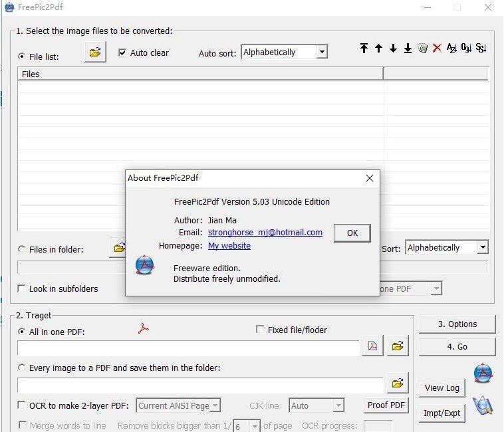Click the 'Freeware edition.' text
The width and height of the screenshot is (504, 432).
[207, 269]
